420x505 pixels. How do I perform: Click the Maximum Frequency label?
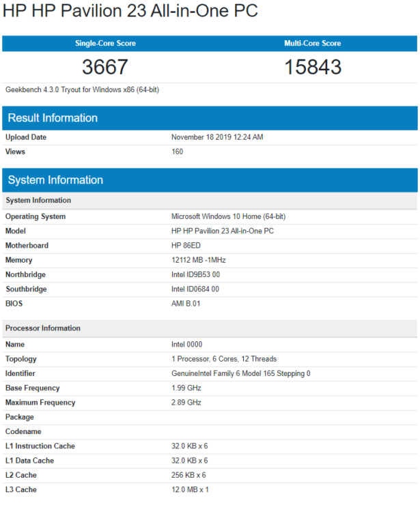tap(40, 402)
